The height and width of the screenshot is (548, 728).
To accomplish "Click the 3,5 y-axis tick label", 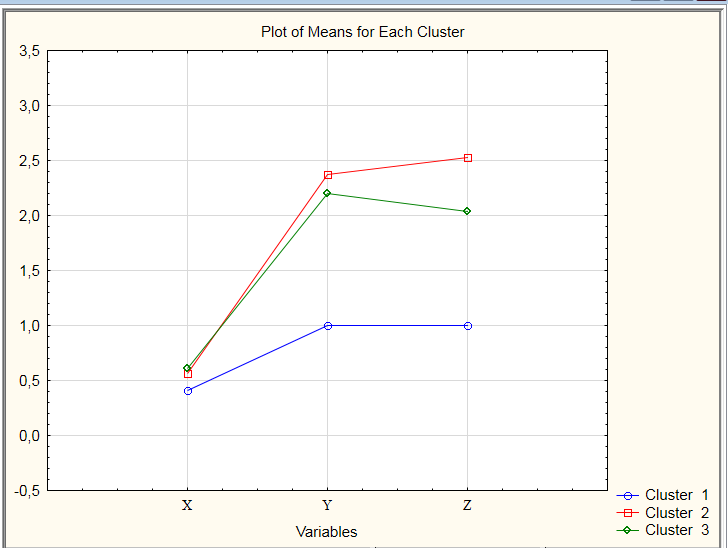I will pos(29,51).
